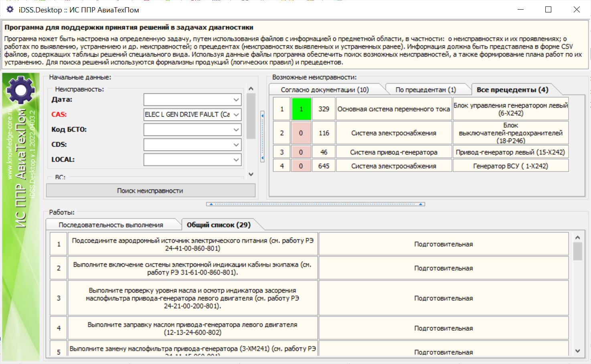Image resolution: width=591 pixels, height=364 pixels.
Task: Click the gear app icon in title bar
Action: click(x=10, y=9)
